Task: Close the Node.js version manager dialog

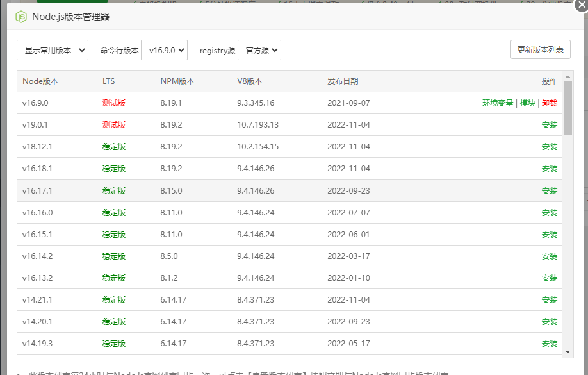Action: [582, 5]
